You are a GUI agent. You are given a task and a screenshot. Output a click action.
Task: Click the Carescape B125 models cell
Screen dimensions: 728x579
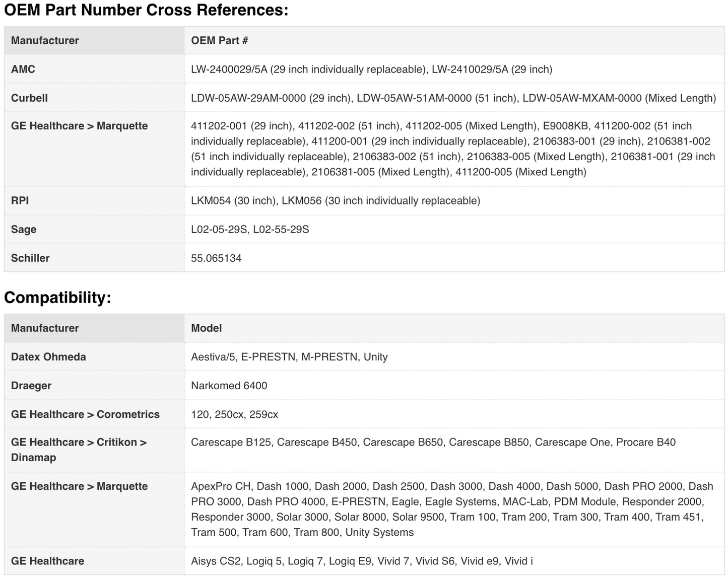(x=454, y=450)
